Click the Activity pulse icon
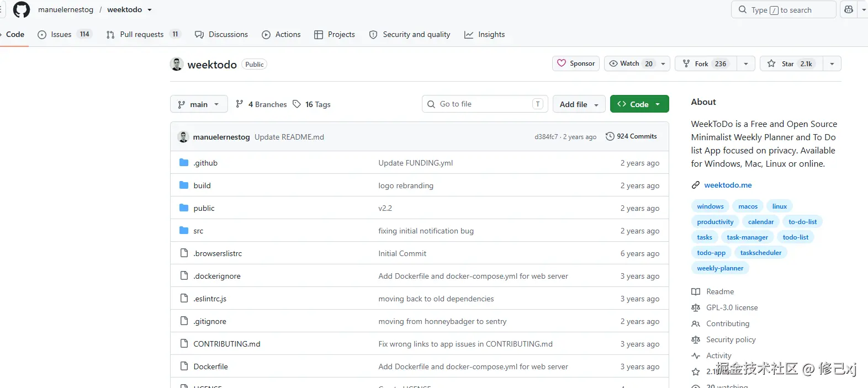868x388 pixels. pyautogui.click(x=696, y=355)
